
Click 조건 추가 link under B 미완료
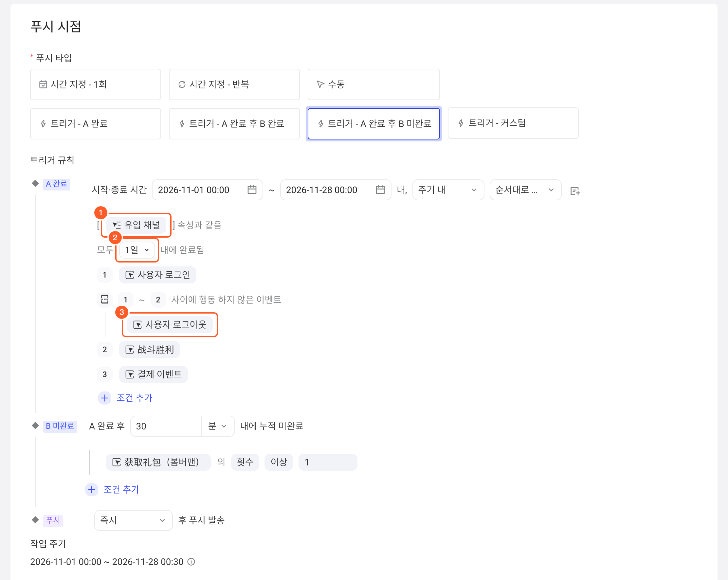click(x=121, y=490)
